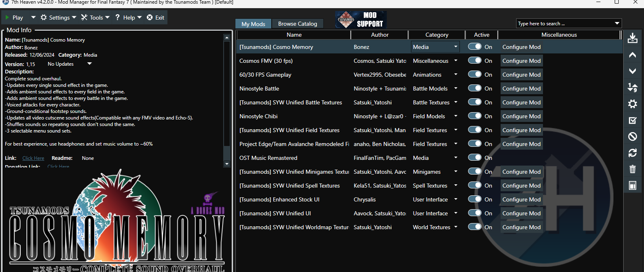This screenshot has width=644, height=272.
Task: Click the Exit toolbar button
Action: tap(156, 18)
